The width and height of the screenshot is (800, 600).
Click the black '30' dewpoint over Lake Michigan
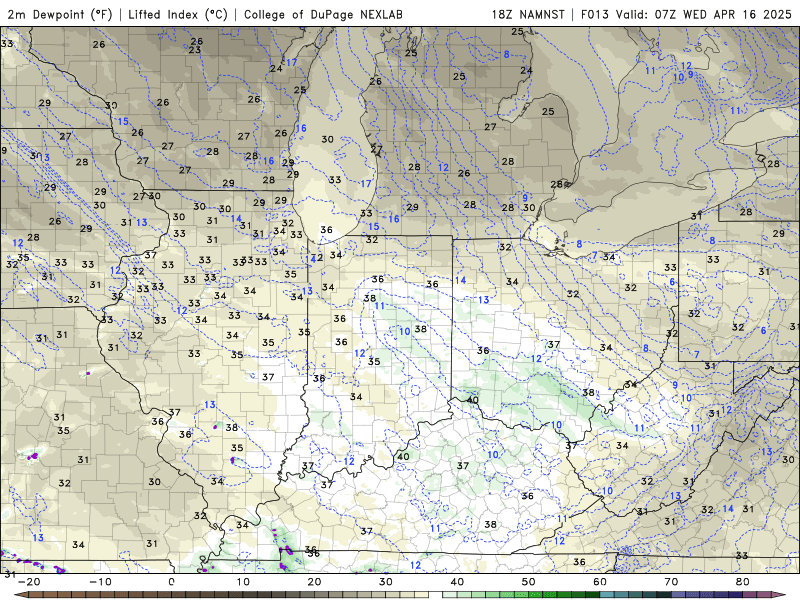[x=328, y=139]
